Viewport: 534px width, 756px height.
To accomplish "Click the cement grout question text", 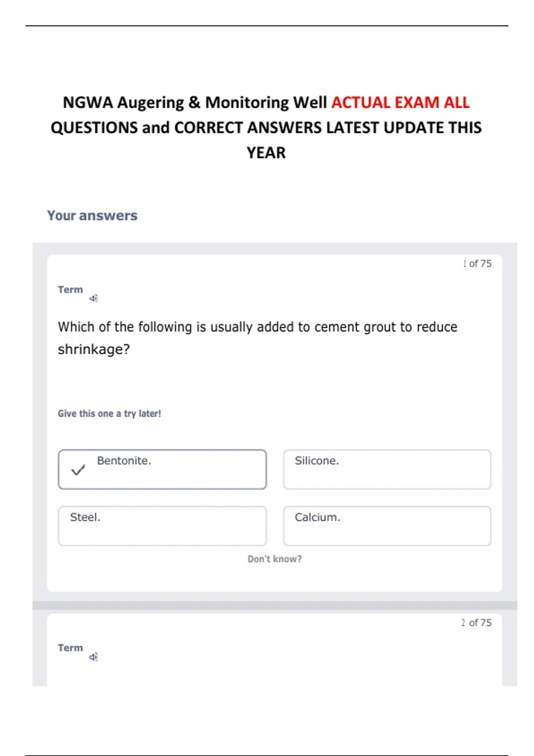I will tap(257, 327).
